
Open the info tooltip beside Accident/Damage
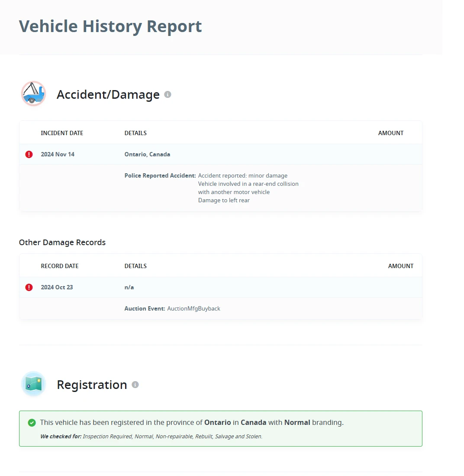(x=168, y=94)
